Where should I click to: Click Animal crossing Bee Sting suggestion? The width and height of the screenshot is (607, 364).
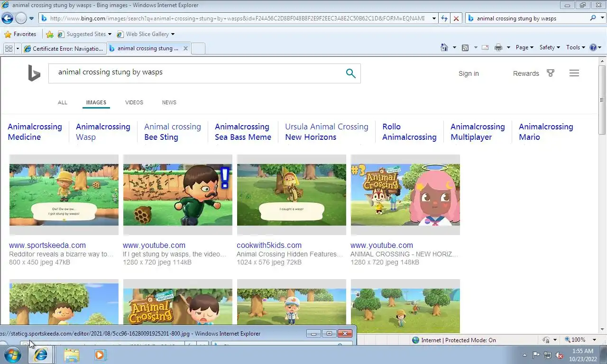(173, 132)
